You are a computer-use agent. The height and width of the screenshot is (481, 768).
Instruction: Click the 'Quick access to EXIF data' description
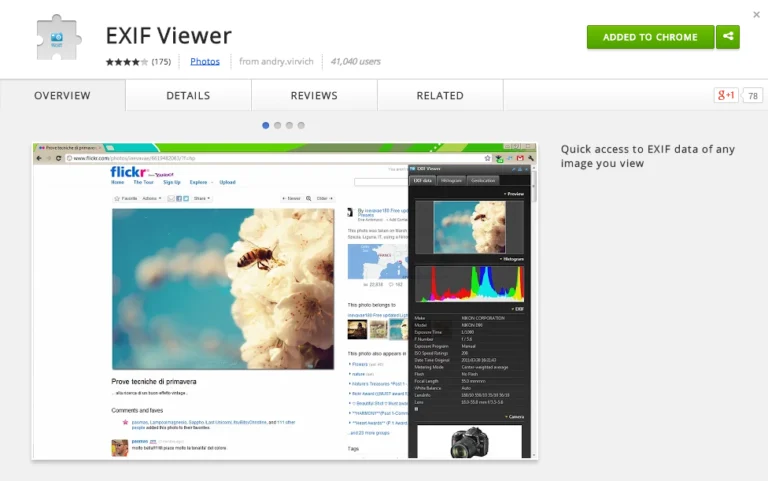click(648, 156)
